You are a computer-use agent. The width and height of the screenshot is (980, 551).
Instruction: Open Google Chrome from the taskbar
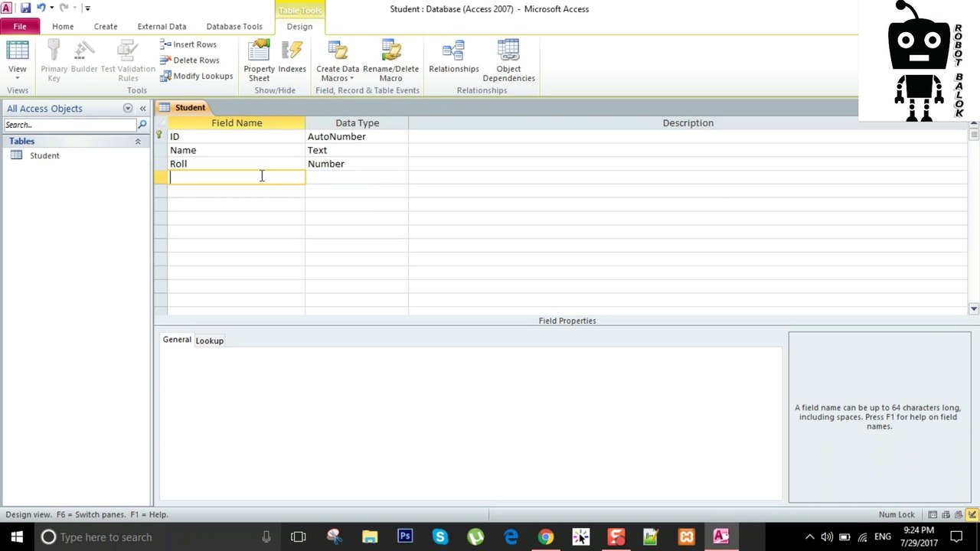tap(545, 537)
